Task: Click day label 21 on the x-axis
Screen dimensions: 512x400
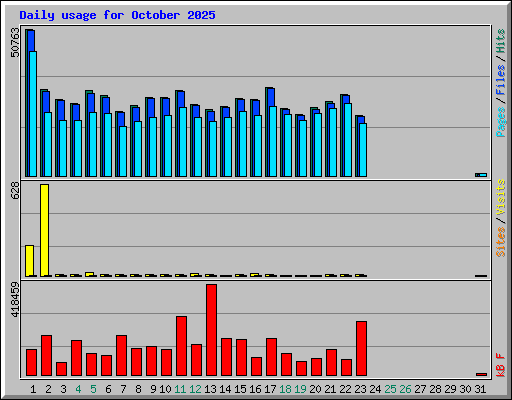Action: 330,389
